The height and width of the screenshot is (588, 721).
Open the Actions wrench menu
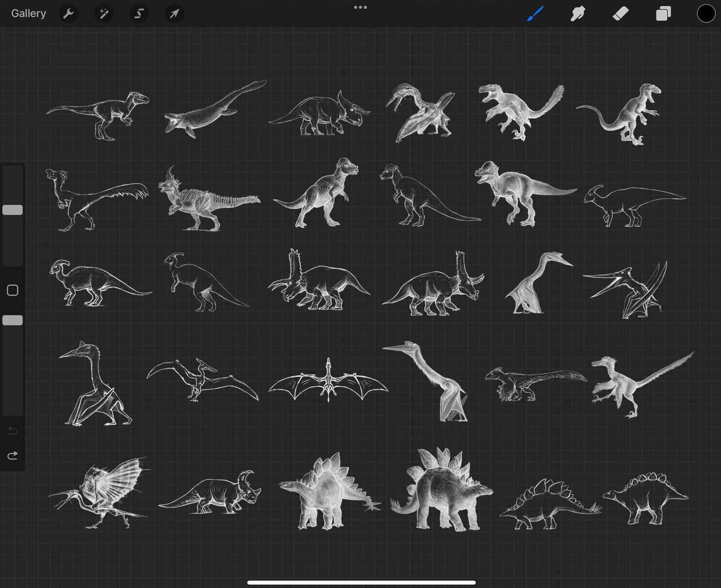click(69, 14)
